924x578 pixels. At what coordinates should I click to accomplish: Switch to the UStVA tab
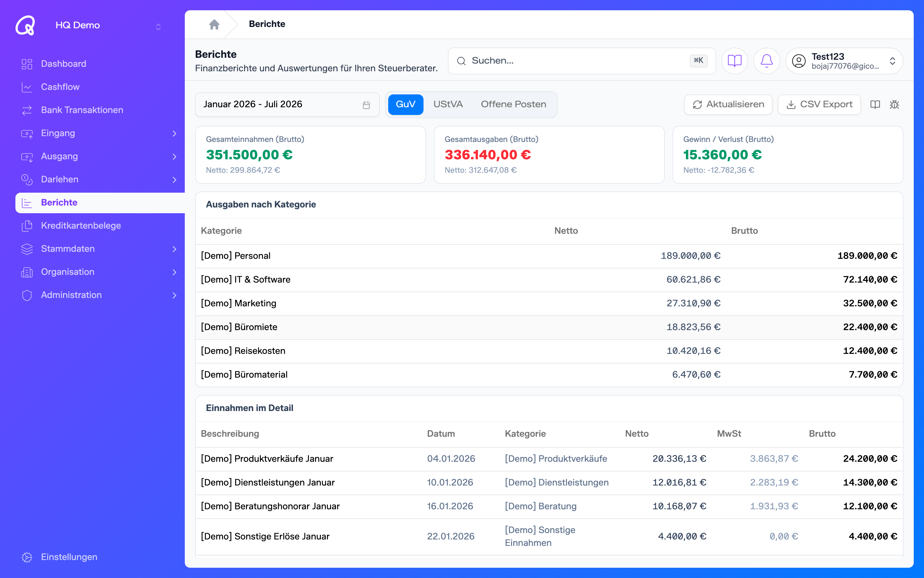tap(448, 104)
